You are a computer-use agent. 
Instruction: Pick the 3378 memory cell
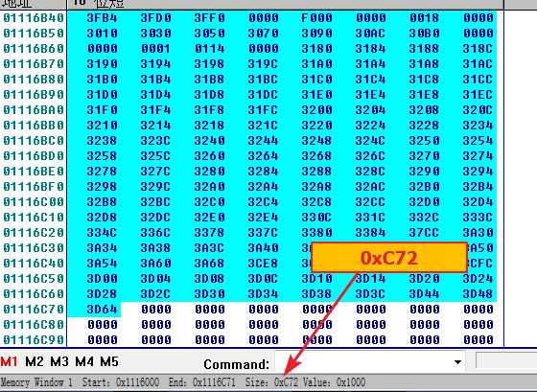[210, 233]
